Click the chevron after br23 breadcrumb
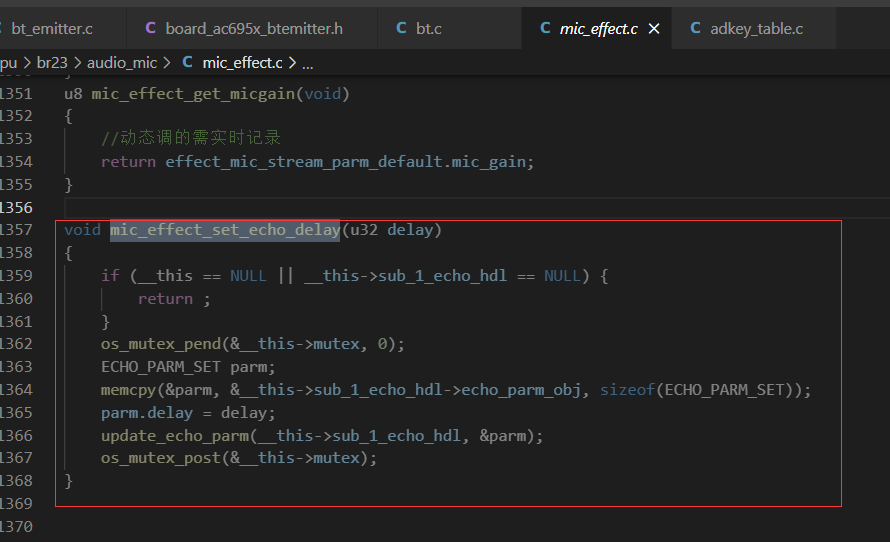890x542 pixels. (x=77, y=62)
